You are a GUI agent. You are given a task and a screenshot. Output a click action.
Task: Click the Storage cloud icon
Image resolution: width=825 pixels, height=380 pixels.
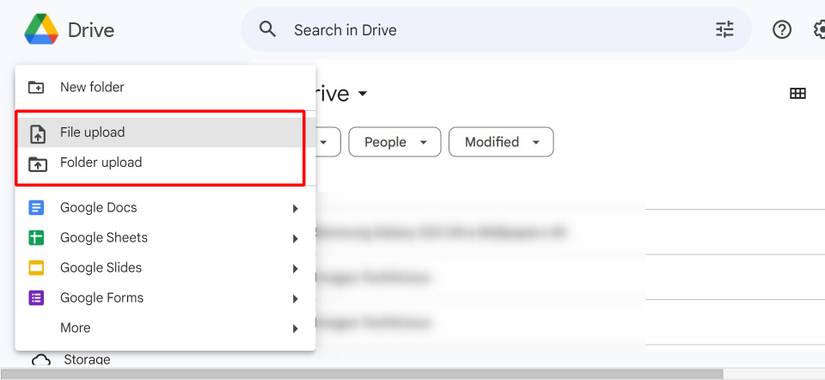41,361
